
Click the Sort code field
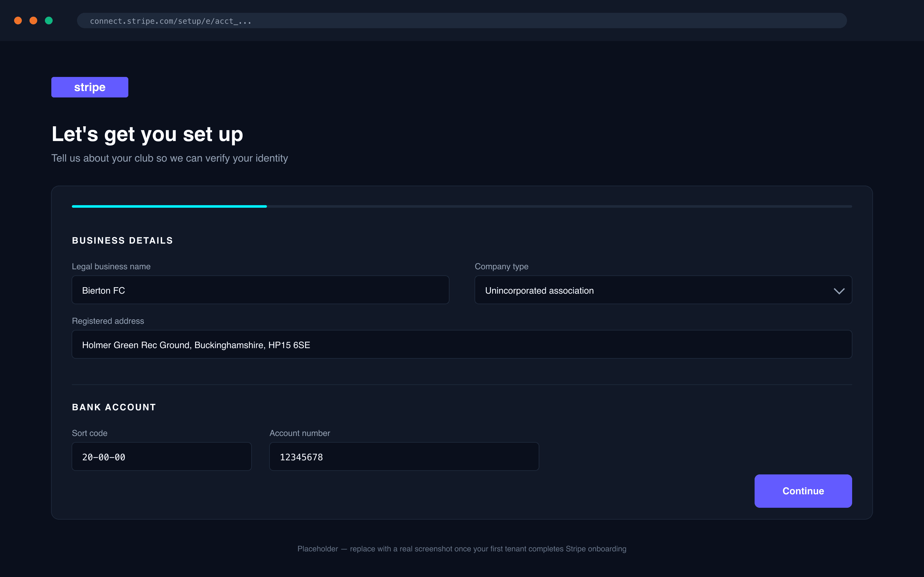click(161, 456)
